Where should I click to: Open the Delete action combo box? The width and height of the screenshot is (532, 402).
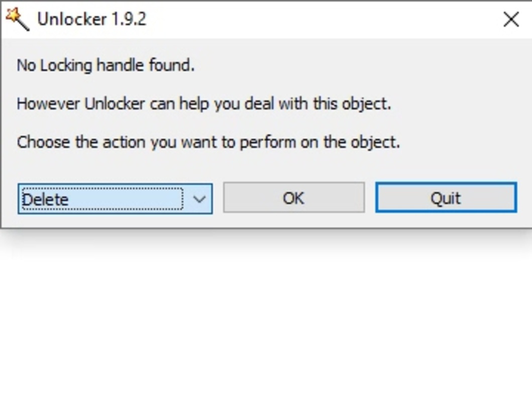pos(116,199)
